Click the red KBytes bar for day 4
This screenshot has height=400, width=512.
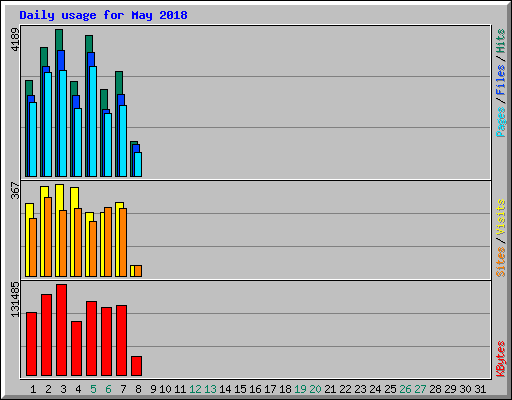[x=76, y=349]
